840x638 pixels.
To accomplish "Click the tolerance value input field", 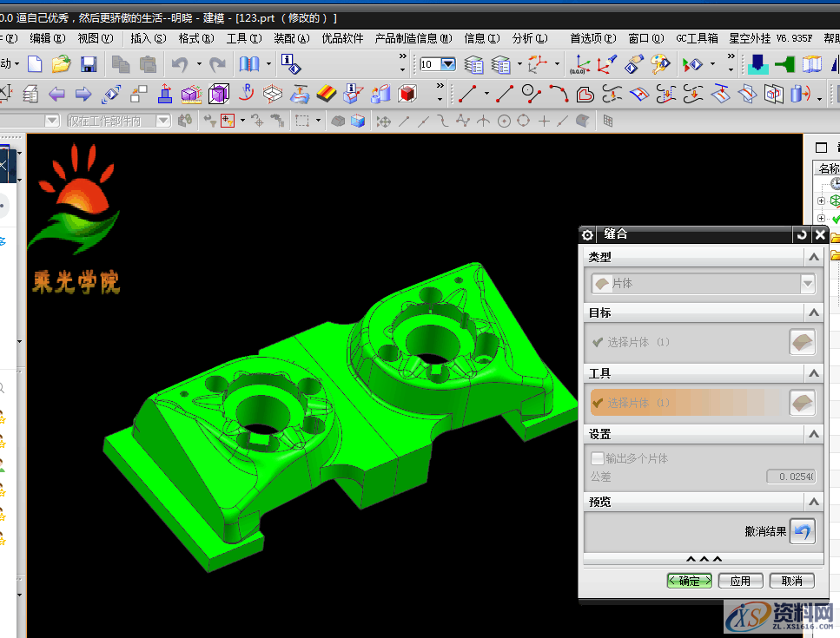I will 790,477.
